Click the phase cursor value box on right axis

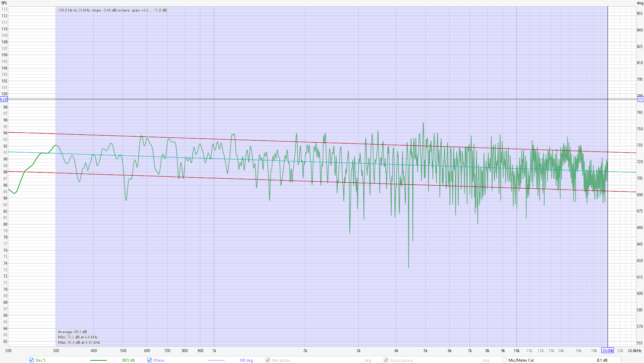[641, 99]
